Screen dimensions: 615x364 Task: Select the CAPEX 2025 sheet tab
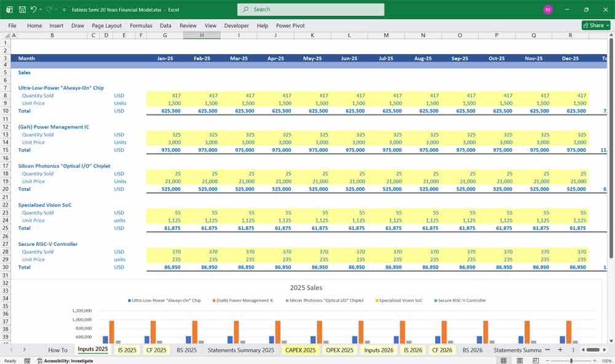(x=300, y=350)
